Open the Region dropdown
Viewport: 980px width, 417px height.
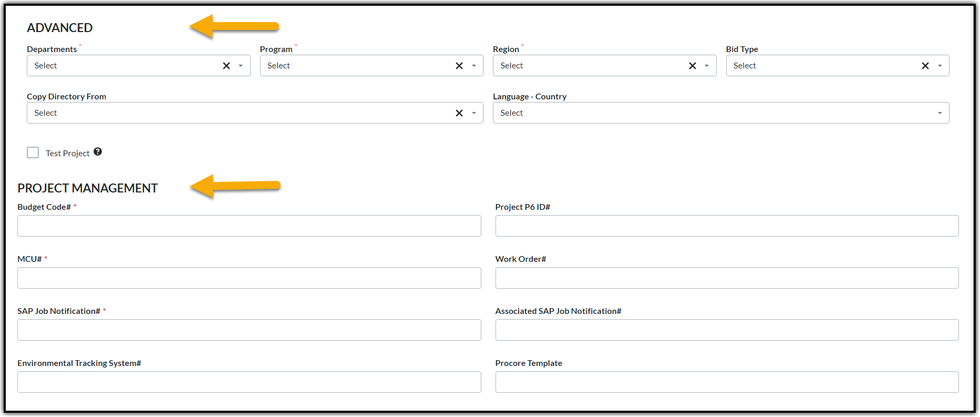[x=707, y=65]
